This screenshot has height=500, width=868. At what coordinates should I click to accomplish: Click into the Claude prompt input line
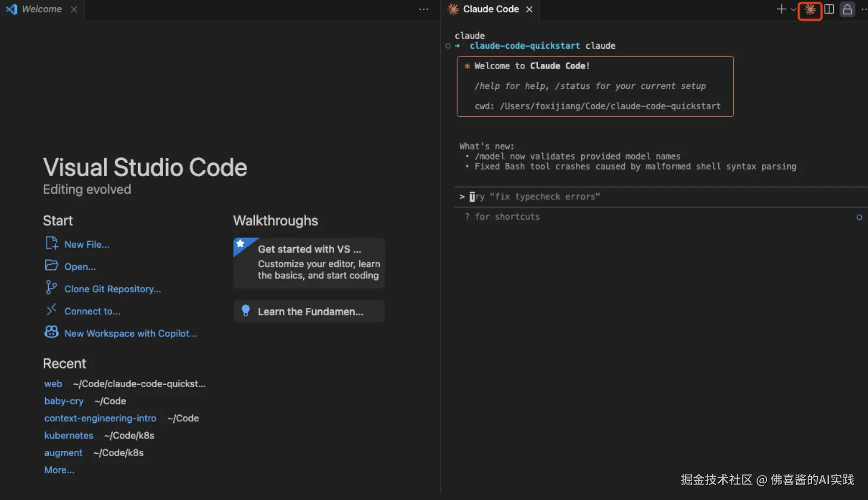click(x=628, y=197)
